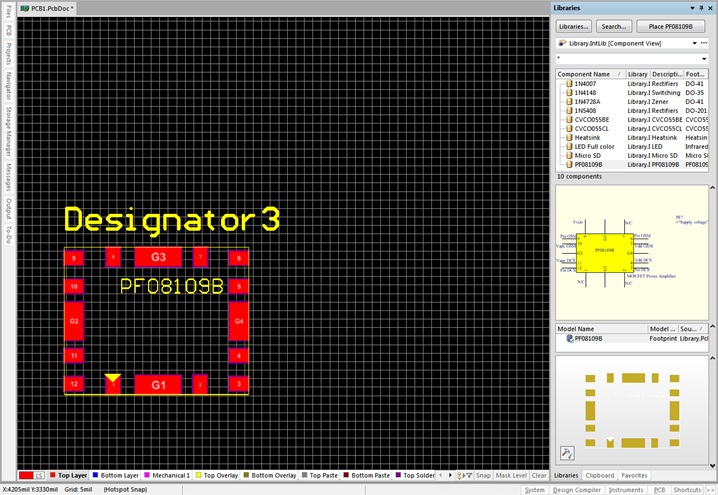Viewport: 718px width, 495px height.
Task: Sort by Component Name column header
Action: [590, 74]
